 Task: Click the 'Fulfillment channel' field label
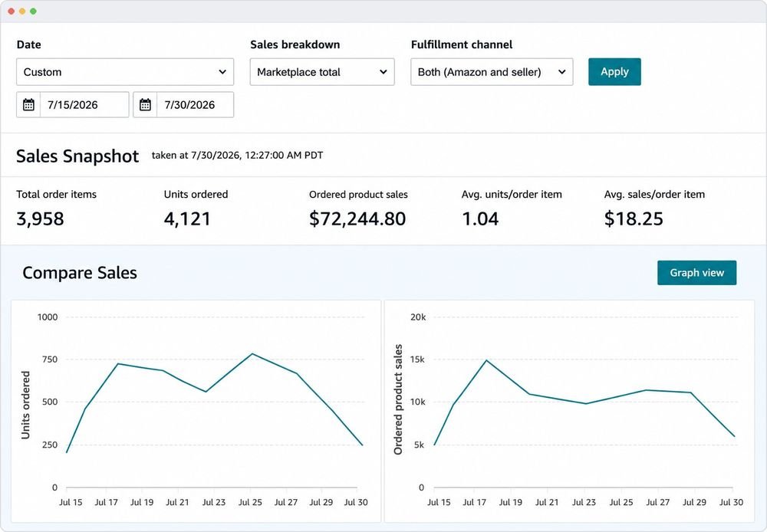pos(462,44)
